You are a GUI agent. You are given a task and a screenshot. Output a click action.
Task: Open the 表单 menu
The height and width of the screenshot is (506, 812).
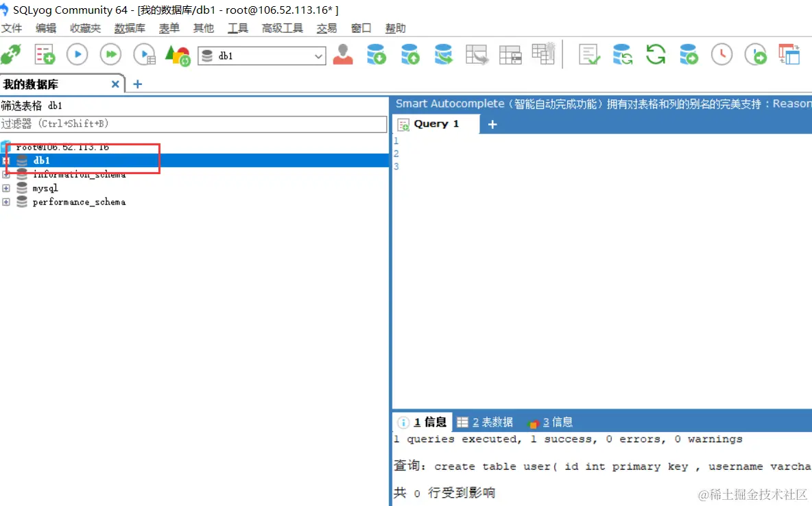coord(169,28)
